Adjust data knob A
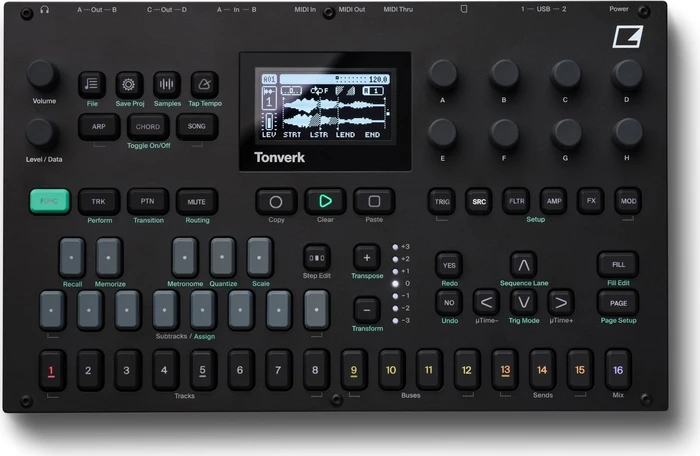 (x=442, y=74)
